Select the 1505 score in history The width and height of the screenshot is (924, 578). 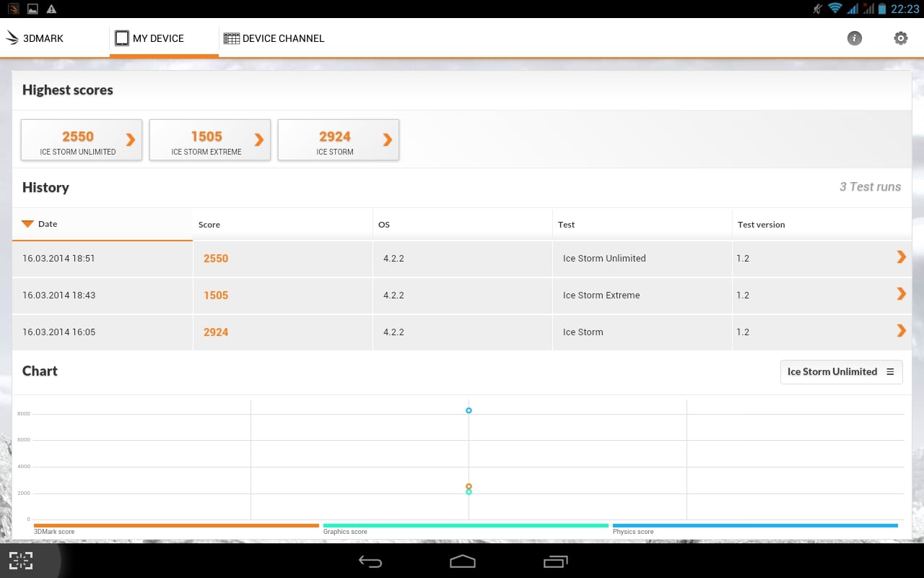pyautogui.click(x=216, y=295)
